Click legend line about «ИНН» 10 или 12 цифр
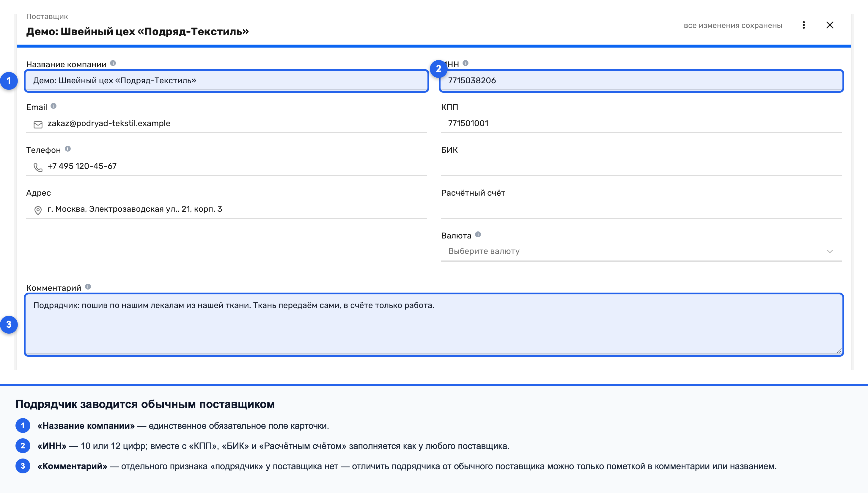868x493 pixels. tap(273, 446)
